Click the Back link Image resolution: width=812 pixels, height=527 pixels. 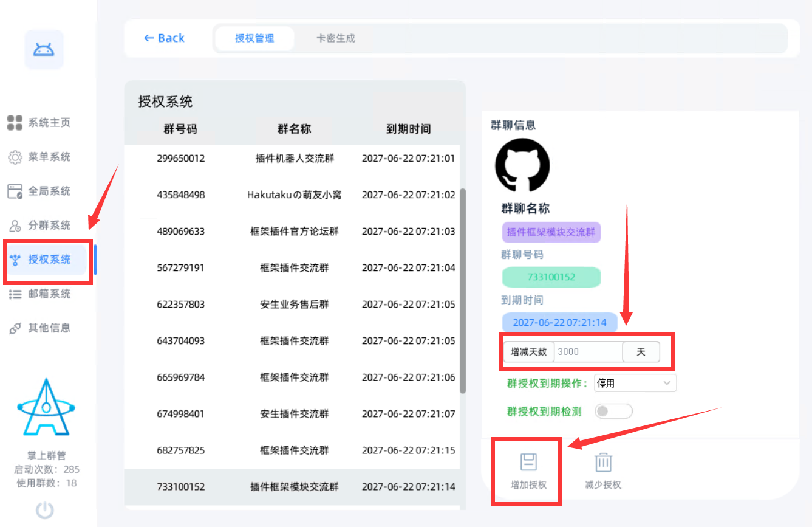click(164, 38)
